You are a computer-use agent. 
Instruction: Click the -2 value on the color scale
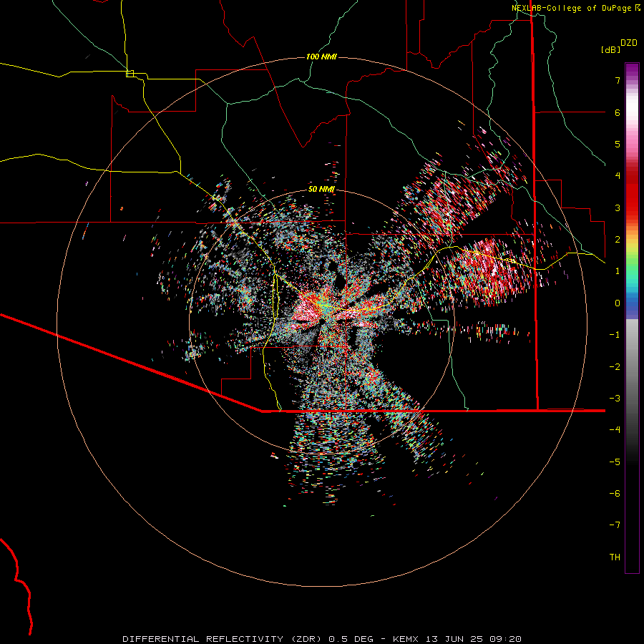(615, 367)
